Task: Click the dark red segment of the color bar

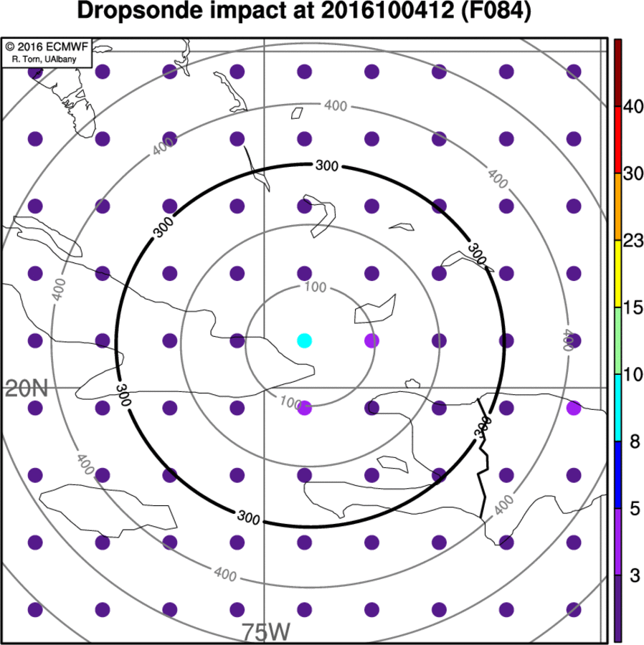Action: [x=618, y=73]
